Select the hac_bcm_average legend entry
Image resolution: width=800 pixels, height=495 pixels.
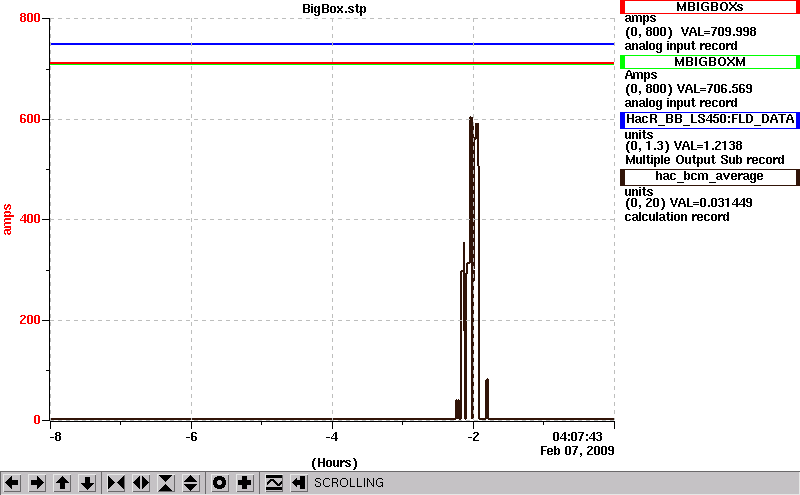(x=710, y=177)
